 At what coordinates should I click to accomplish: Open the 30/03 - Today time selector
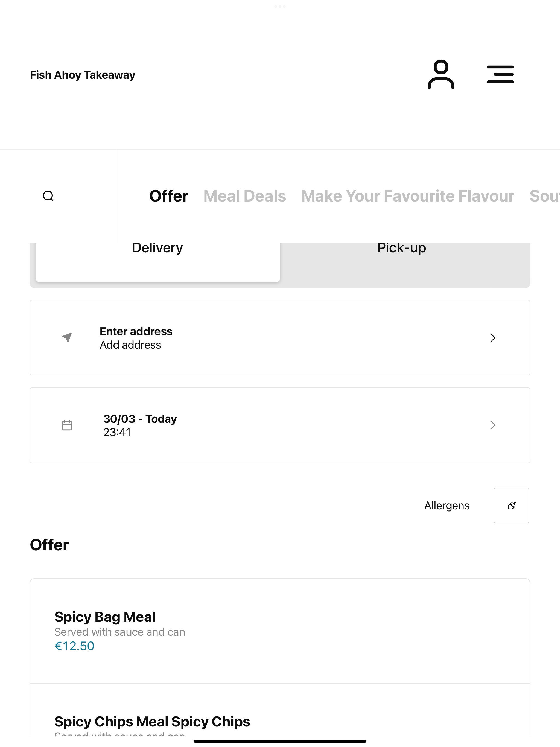click(280, 425)
